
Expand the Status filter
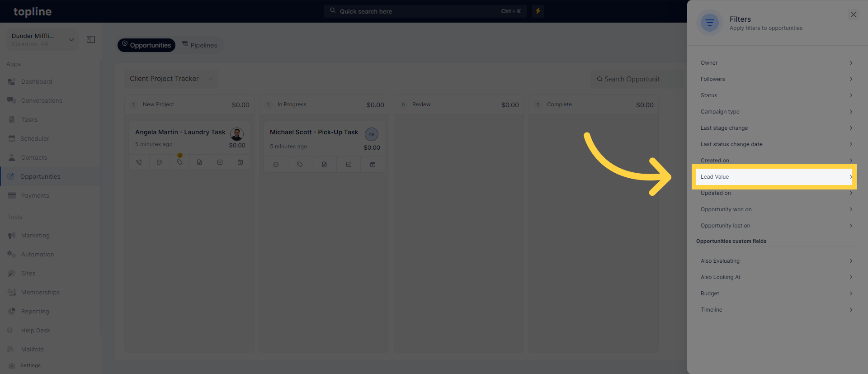click(776, 95)
